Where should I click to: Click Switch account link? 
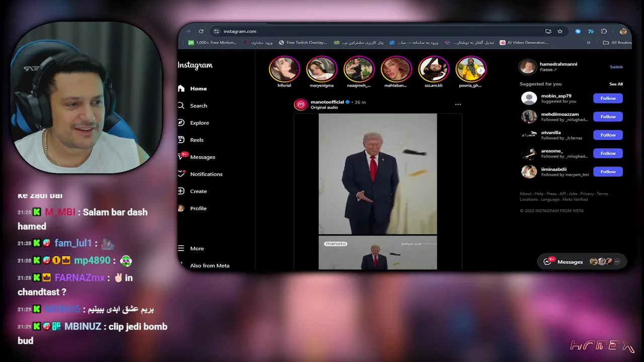(616, 67)
